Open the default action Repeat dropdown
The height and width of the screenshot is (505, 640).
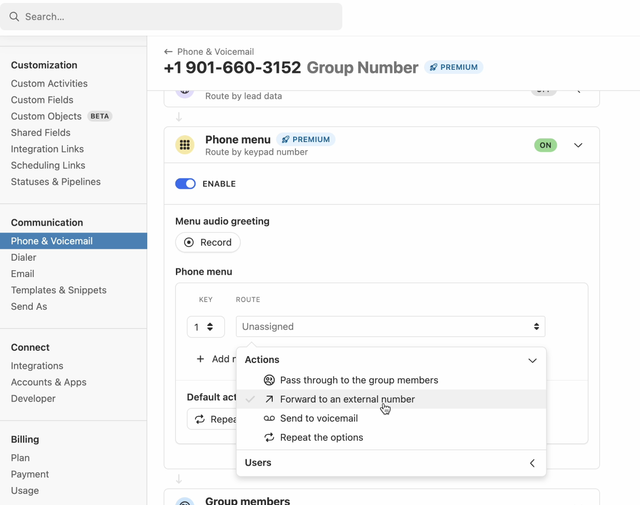(x=212, y=419)
